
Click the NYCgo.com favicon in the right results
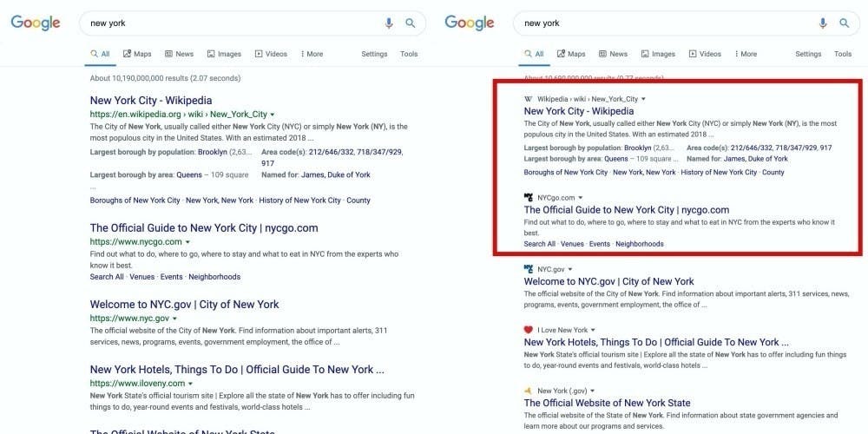click(528, 197)
